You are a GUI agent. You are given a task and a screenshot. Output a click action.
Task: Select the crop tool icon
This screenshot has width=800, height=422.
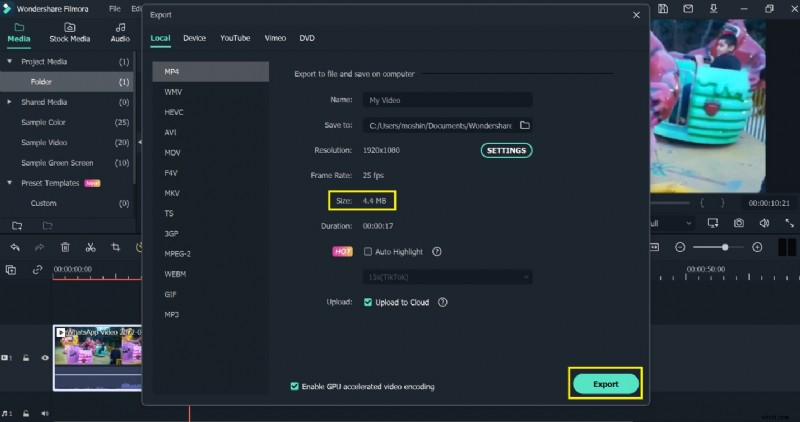click(115, 247)
